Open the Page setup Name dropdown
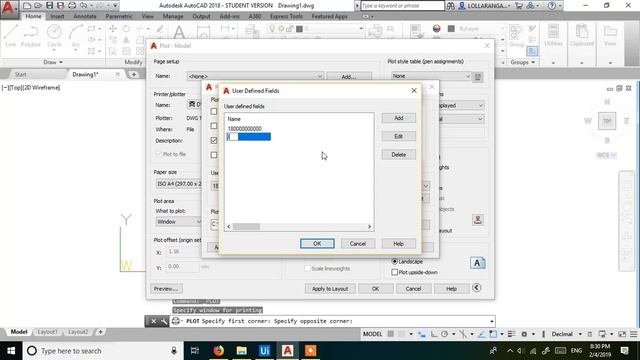 255,76
